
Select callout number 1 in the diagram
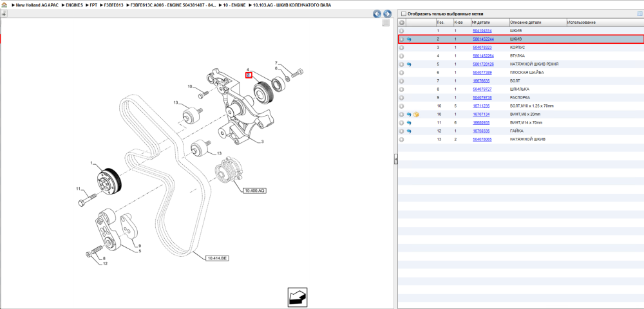(x=91, y=164)
